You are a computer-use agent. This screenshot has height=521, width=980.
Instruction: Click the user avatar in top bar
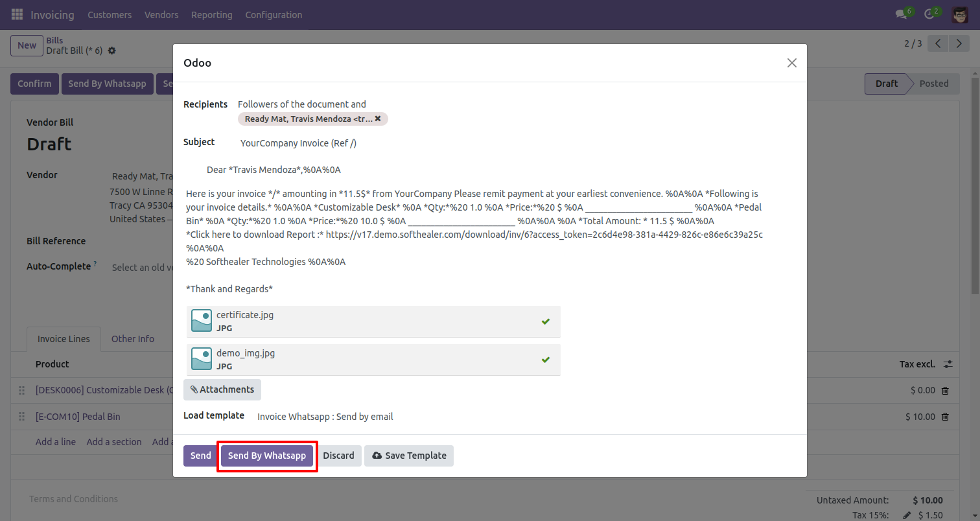[960, 14]
